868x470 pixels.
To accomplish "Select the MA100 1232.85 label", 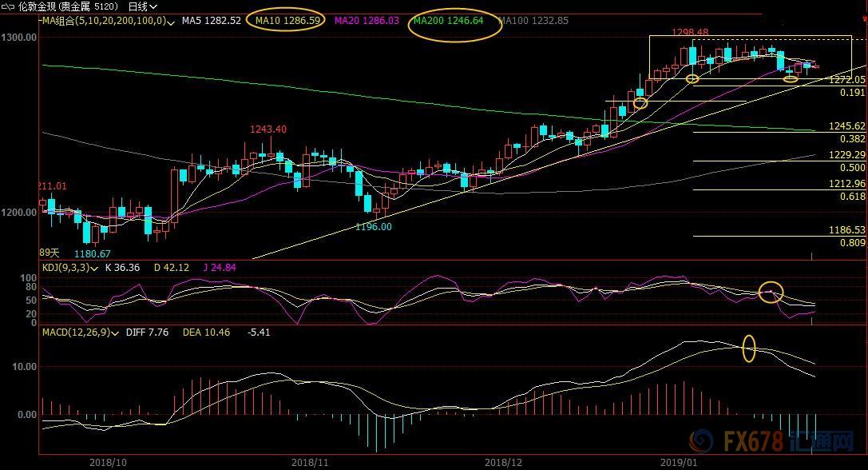I will click(x=533, y=21).
